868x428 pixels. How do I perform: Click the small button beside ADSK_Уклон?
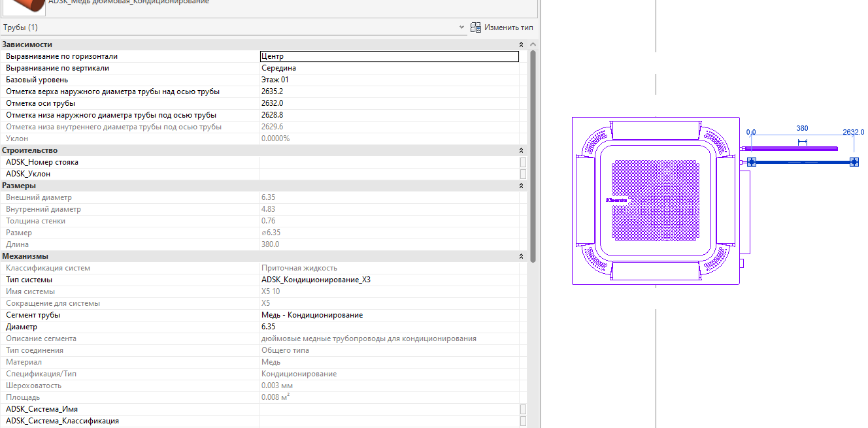[x=523, y=174]
